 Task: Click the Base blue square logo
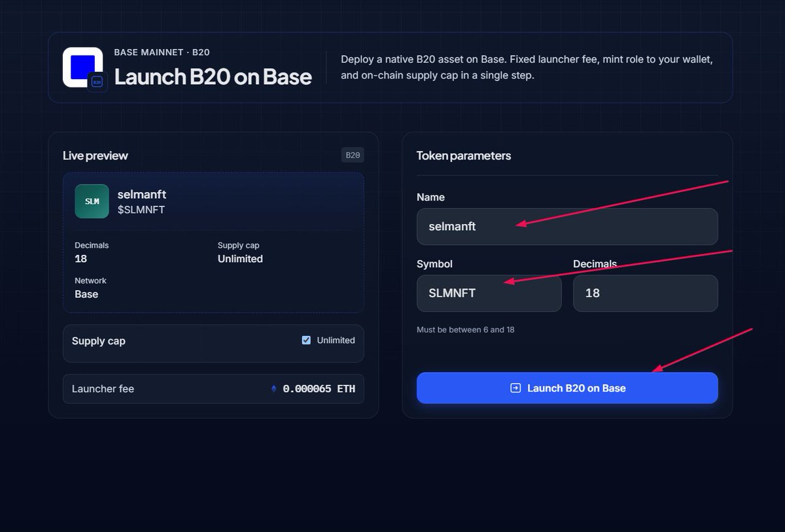pos(82,67)
